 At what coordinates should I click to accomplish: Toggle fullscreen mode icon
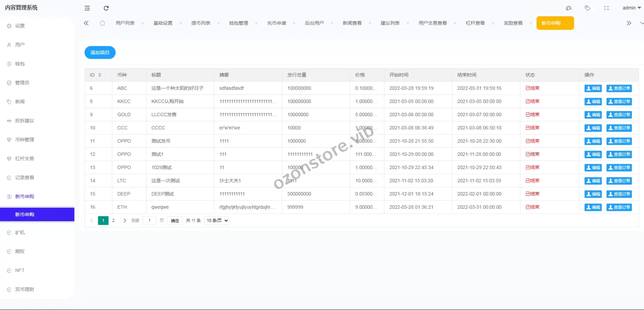coord(606,8)
